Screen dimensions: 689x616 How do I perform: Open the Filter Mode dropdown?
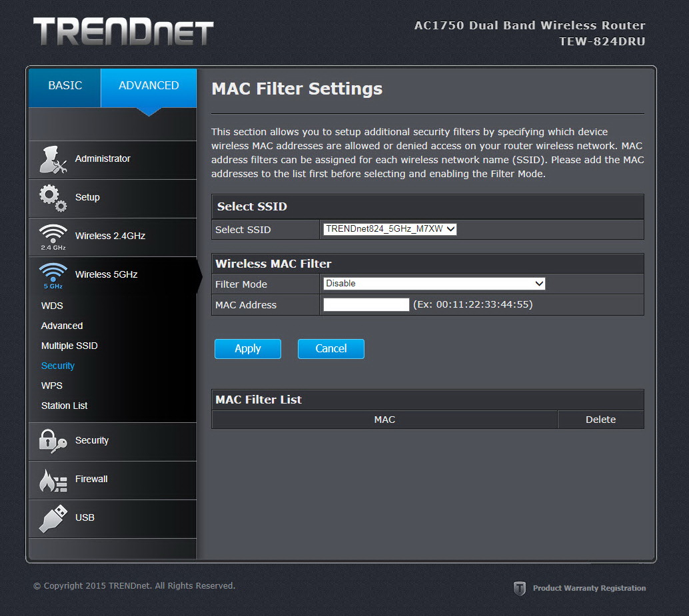coord(434,284)
